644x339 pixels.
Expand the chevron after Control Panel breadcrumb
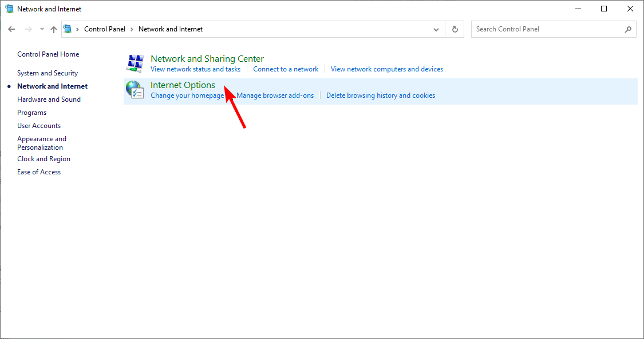tap(132, 29)
